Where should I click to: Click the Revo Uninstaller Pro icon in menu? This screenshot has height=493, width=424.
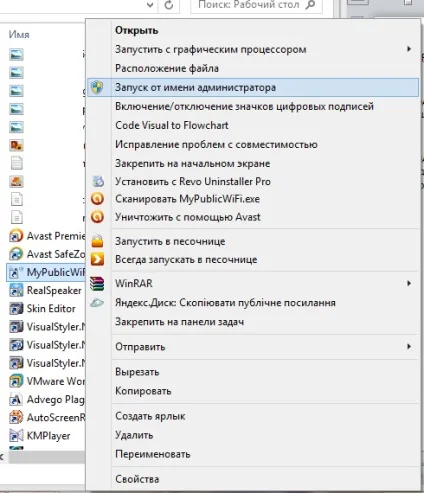click(x=98, y=181)
